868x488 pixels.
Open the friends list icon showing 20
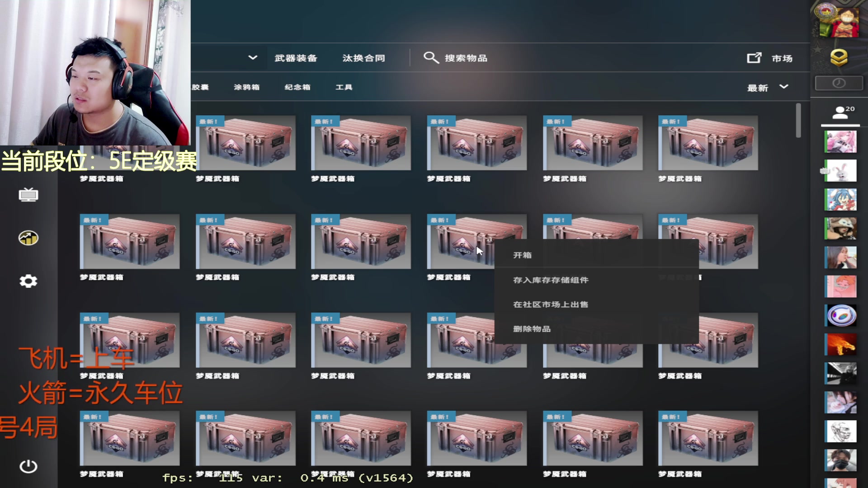pyautogui.click(x=840, y=113)
